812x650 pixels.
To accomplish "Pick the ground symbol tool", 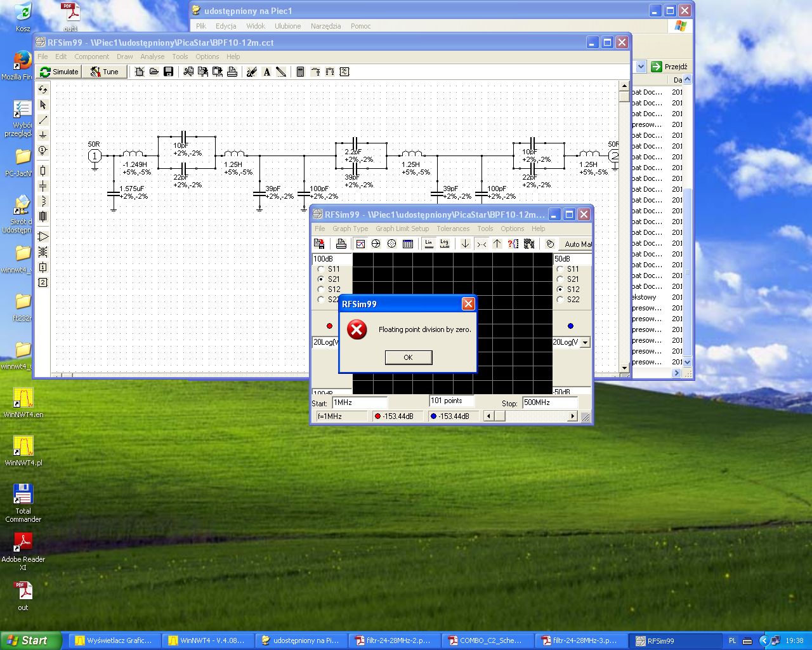I will [x=43, y=135].
